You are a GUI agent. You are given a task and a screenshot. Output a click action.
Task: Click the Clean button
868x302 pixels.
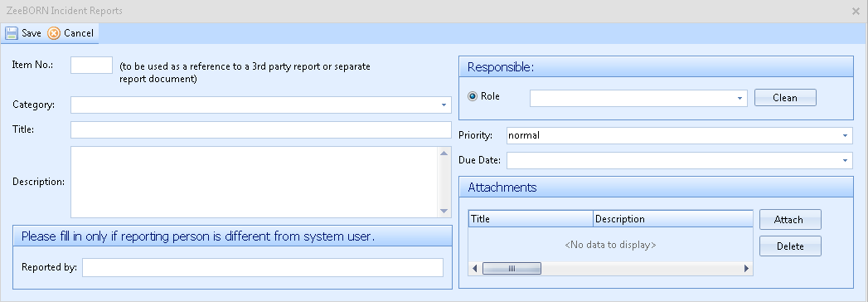785,98
